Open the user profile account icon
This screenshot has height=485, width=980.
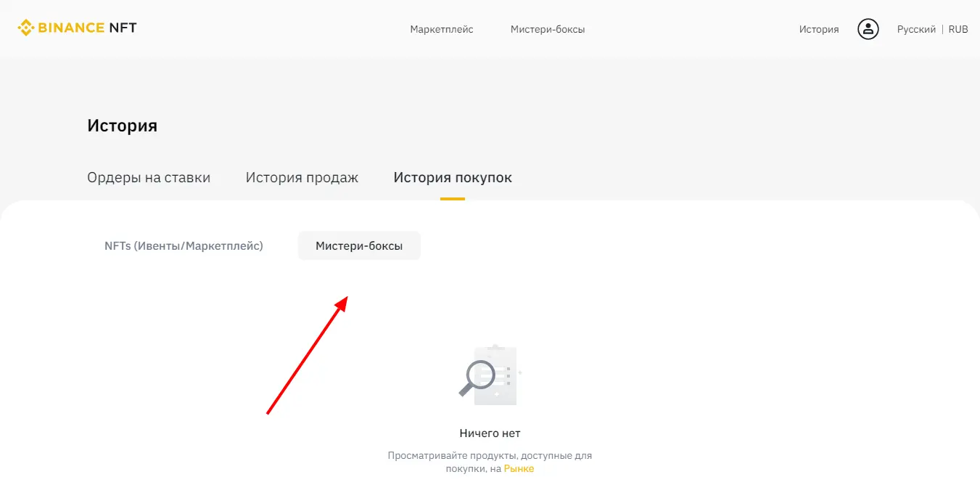(868, 29)
